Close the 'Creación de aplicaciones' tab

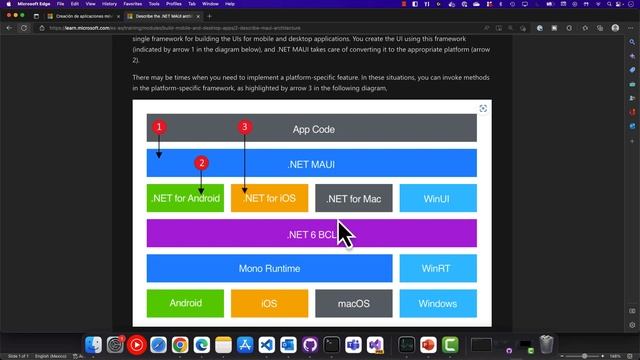(x=118, y=16)
